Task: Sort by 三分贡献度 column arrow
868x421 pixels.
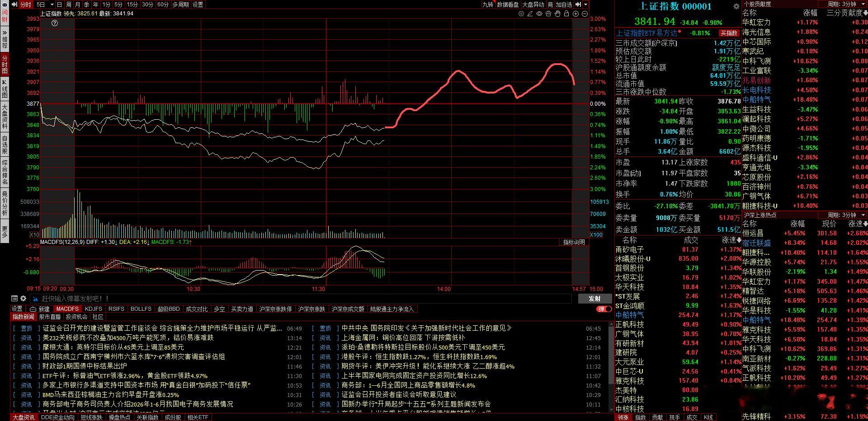Action: tap(865, 13)
